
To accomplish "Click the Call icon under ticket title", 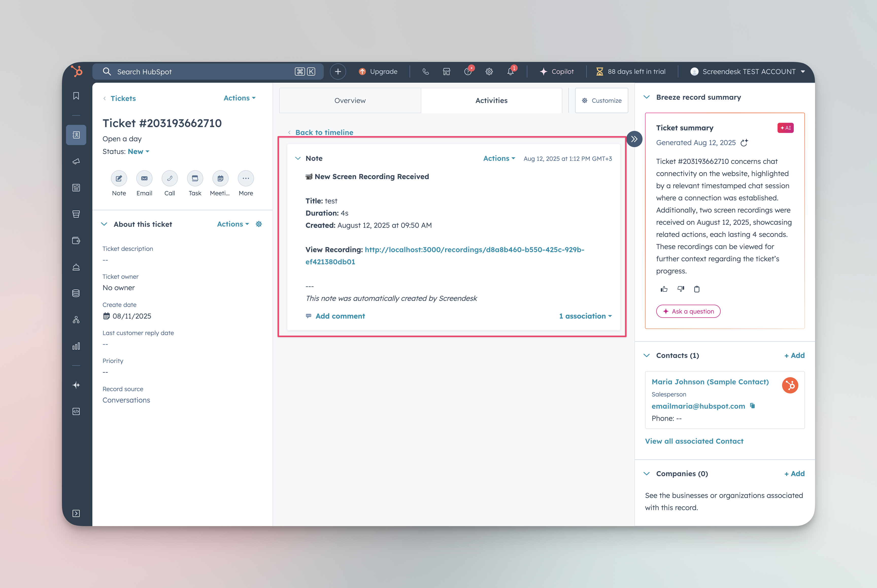I will click(170, 179).
